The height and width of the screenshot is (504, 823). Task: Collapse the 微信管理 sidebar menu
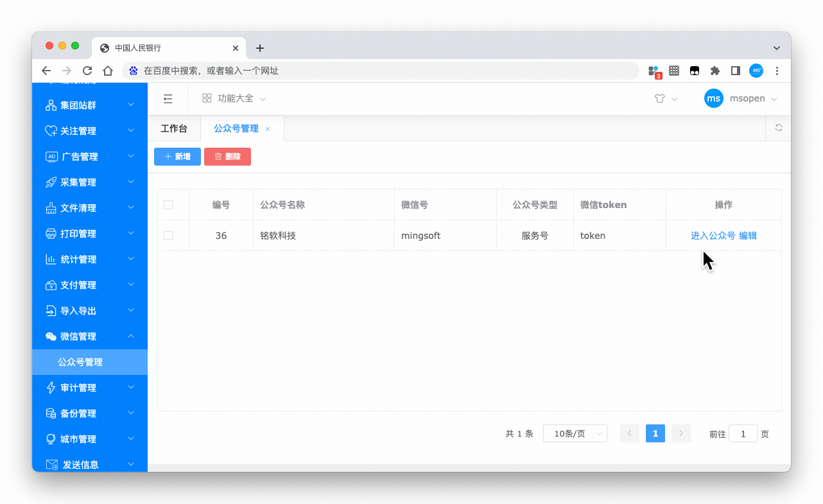90,336
